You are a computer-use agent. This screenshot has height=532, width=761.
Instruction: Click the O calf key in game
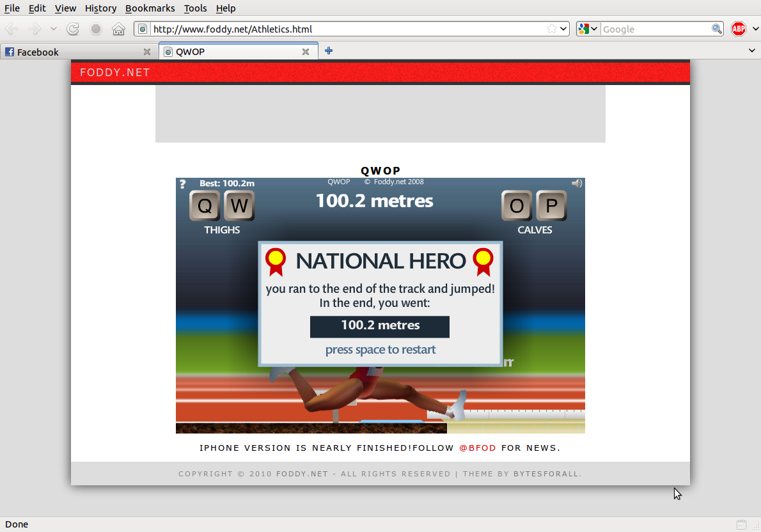coord(517,206)
